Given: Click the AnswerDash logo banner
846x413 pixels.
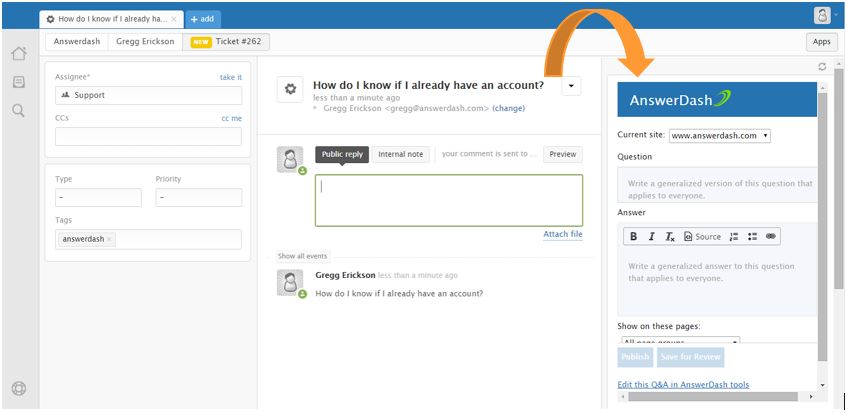Looking at the screenshot, I should coord(718,99).
